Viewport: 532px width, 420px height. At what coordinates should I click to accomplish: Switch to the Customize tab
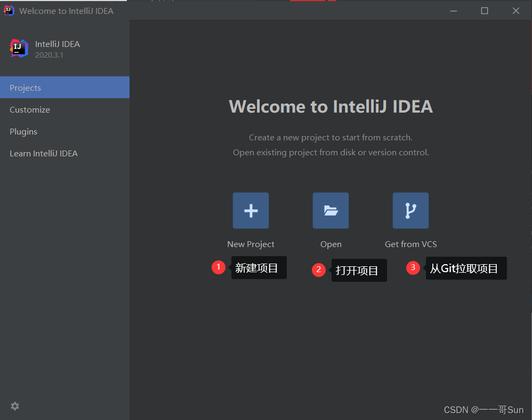(x=65, y=109)
